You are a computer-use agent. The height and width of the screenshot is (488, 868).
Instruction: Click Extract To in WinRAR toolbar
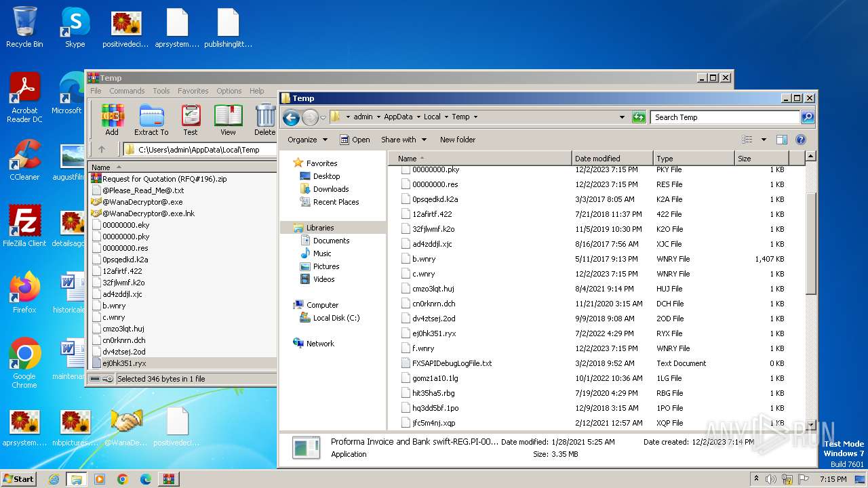click(x=151, y=120)
